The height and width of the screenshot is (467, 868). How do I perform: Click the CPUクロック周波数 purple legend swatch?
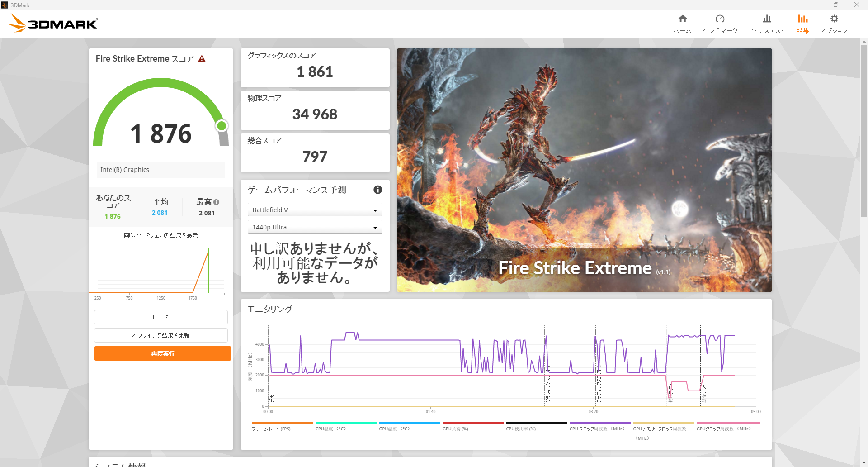600,423
